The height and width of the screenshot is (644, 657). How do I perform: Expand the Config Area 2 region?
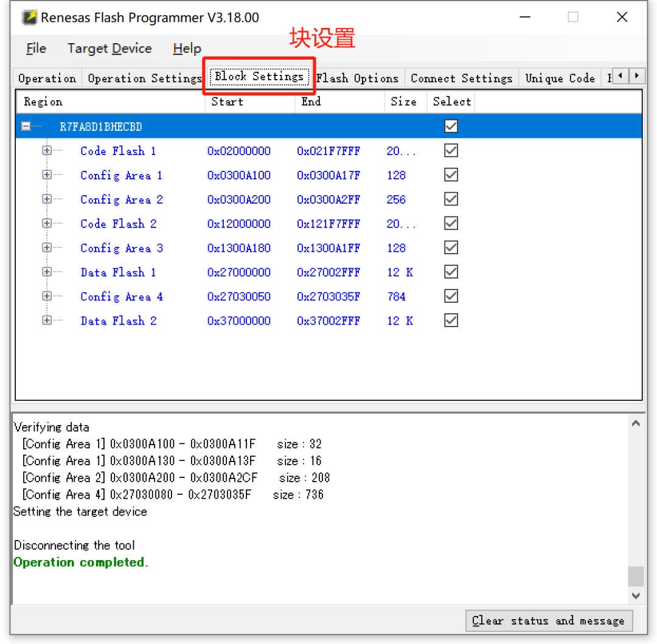(x=47, y=199)
